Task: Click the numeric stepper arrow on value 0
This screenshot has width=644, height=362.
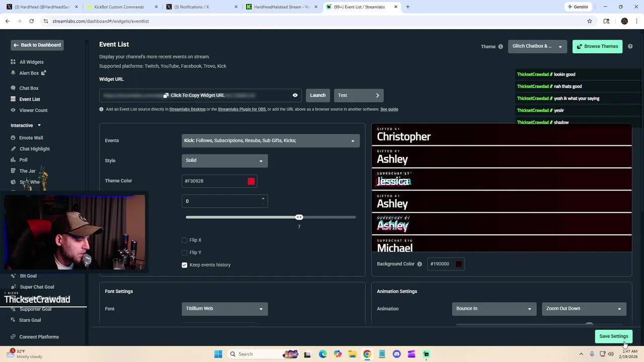Action: pyautogui.click(x=263, y=199)
